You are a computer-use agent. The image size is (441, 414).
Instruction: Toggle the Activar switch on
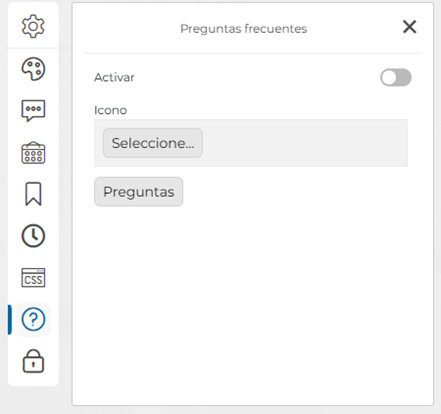click(x=396, y=77)
